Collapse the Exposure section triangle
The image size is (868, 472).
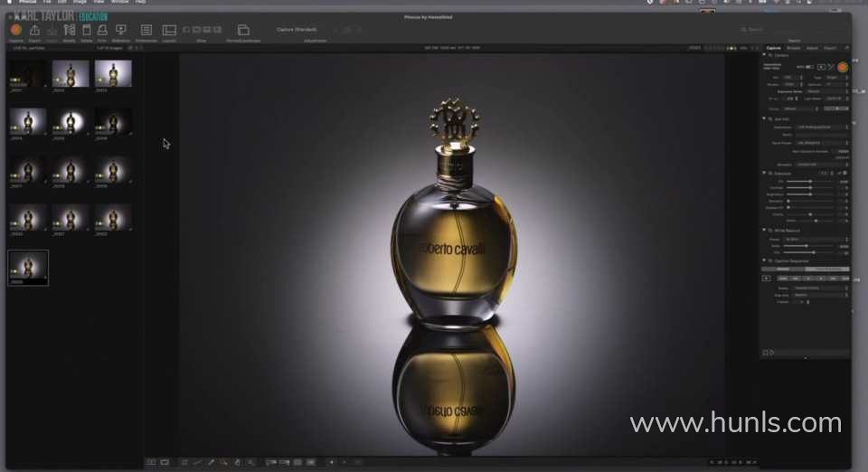point(765,174)
